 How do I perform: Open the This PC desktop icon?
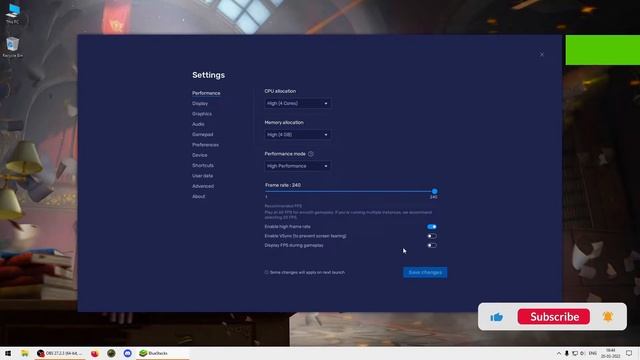(13, 14)
